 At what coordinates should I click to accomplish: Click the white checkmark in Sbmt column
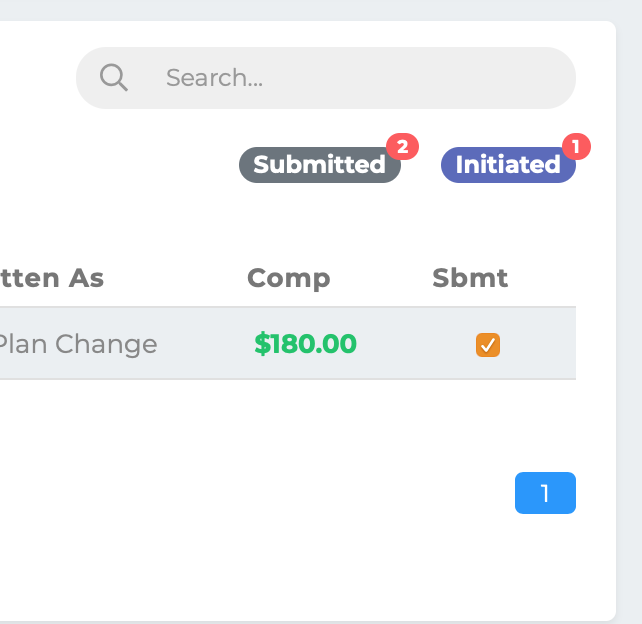[x=488, y=346]
